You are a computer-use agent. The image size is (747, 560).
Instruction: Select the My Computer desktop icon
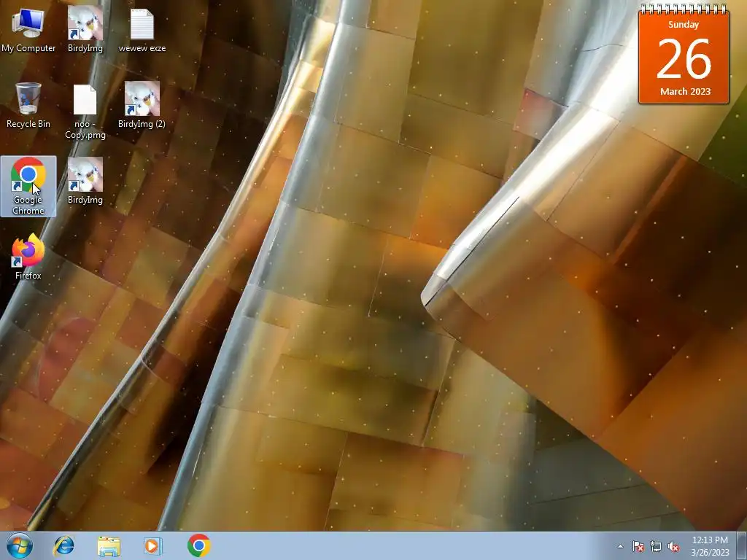tap(28, 31)
